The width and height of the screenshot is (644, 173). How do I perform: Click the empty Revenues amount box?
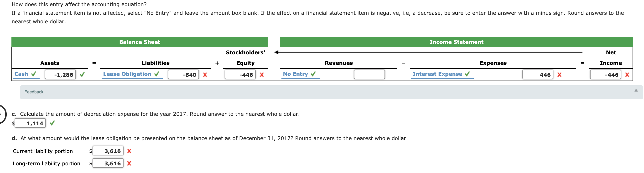click(369, 74)
